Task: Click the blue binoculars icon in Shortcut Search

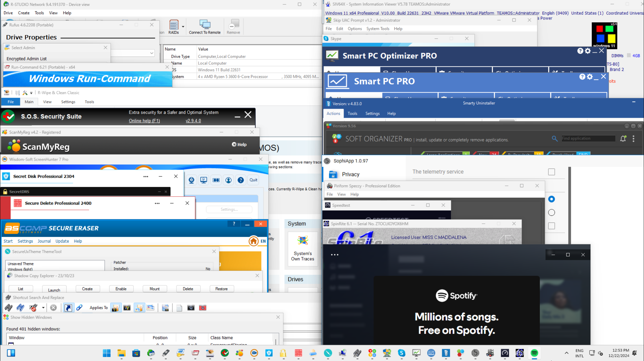Action: (20, 308)
